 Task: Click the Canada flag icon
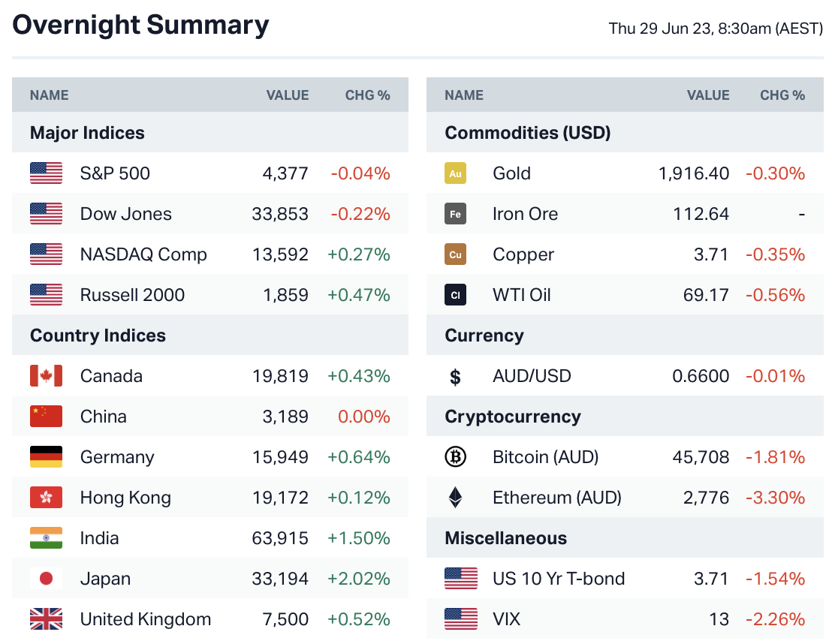tap(46, 376)
